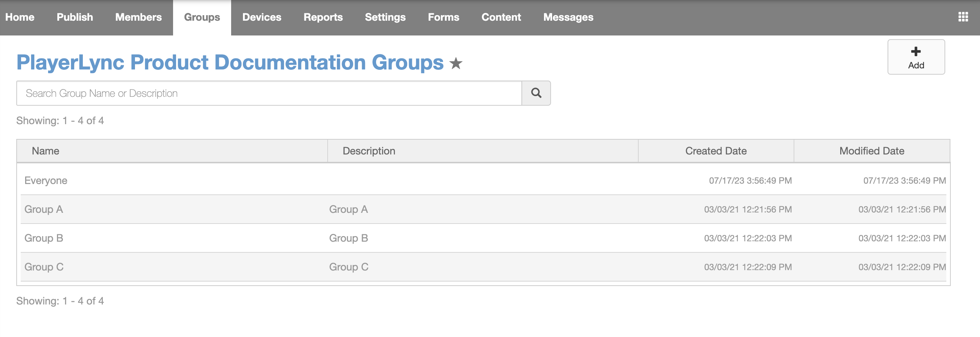Viewport: 980px width, 337px height.
Task: Sort by the Description column header
Action: tap(483, 151)
